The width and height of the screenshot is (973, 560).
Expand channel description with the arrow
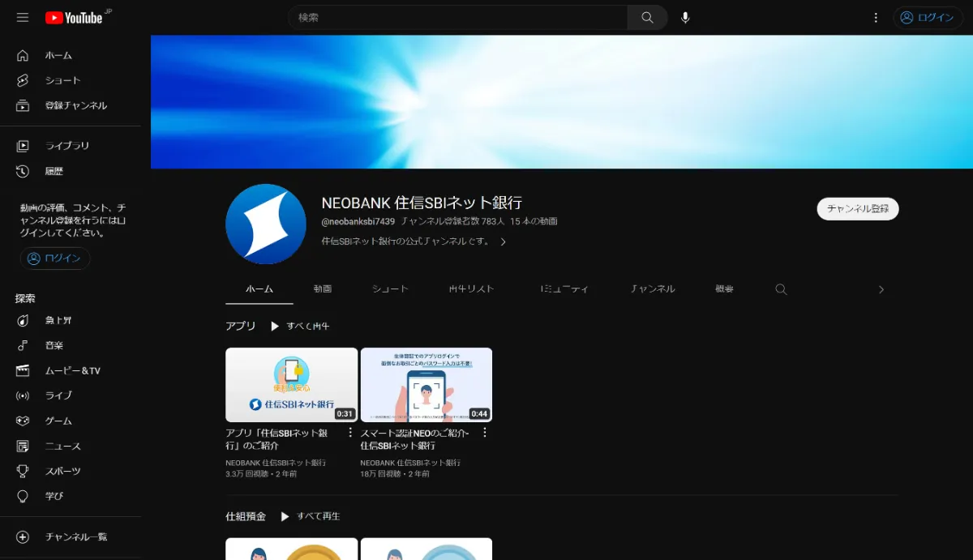coord(503,241)
